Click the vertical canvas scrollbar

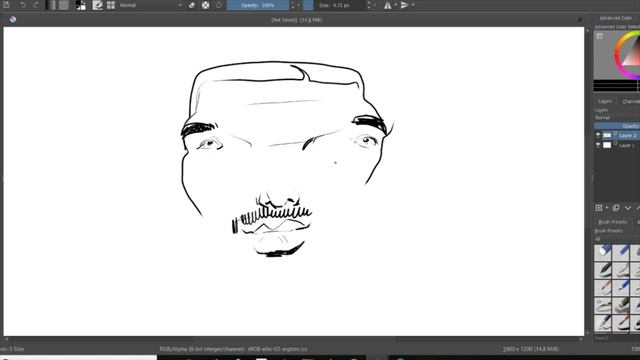(588, 181)
